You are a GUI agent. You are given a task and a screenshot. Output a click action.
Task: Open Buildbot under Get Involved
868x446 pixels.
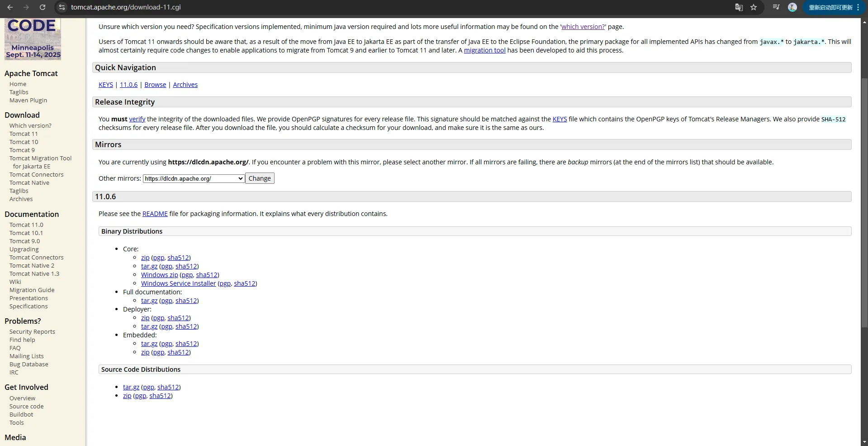pos(21,415)
